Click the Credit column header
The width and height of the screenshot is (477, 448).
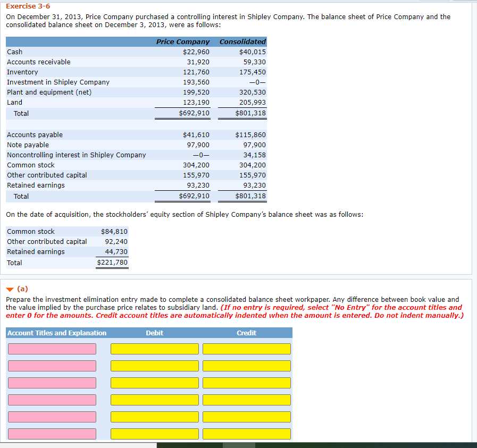(246, 333)
